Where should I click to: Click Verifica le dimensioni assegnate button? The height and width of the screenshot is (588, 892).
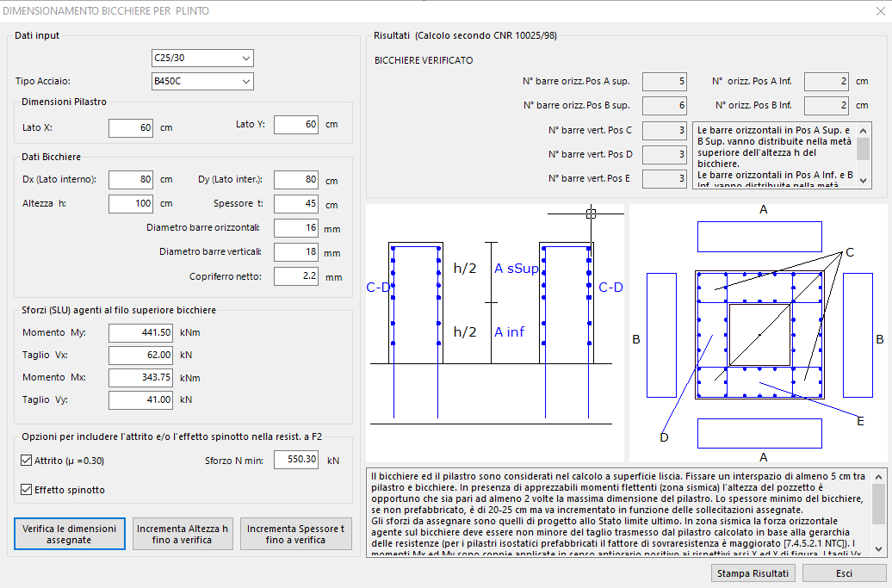point(70,534)
